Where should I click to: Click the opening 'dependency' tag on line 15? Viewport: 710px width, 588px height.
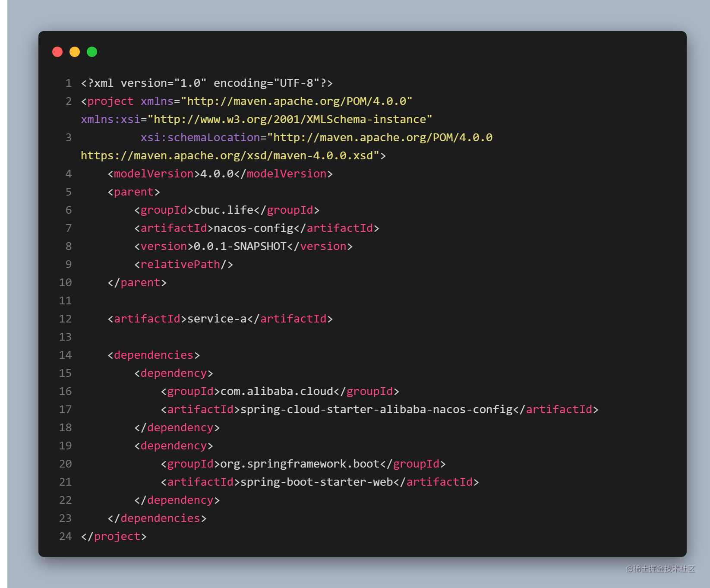pyautogui.click(x=174, y=373)
